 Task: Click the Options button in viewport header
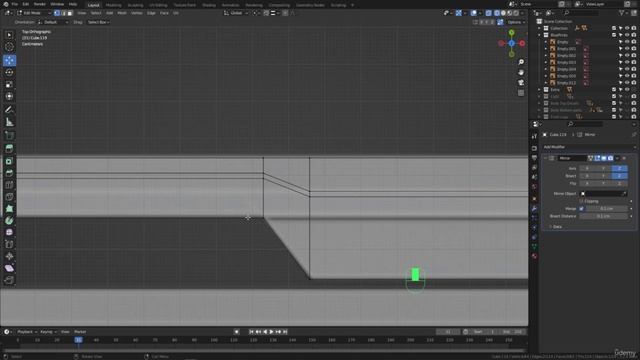click(515, 22)
